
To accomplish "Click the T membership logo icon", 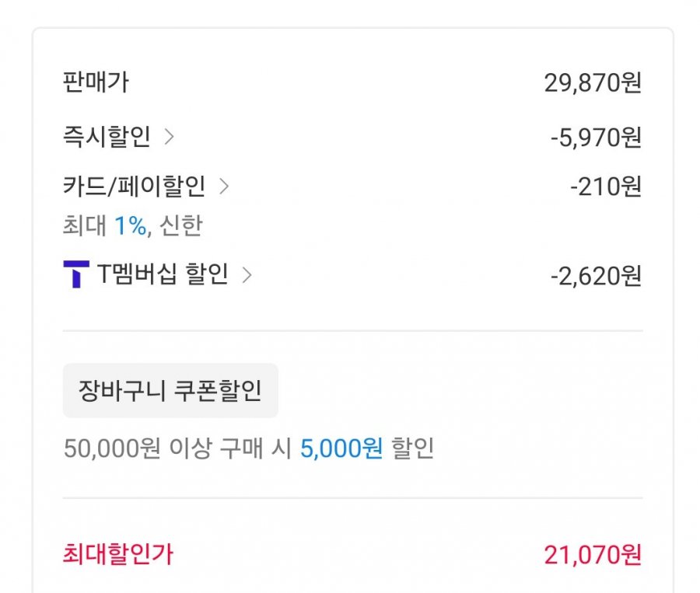I will pyautogui.click(x=76, y=274).
